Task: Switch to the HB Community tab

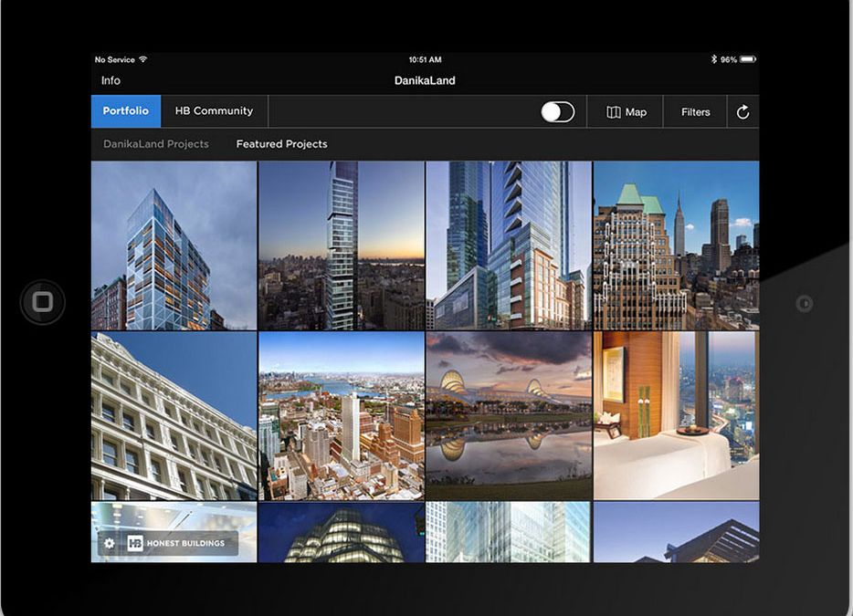Action: pyautogui.click(x=214, y=111)
